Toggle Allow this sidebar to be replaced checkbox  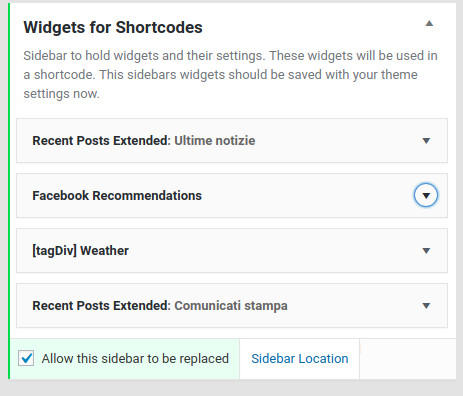click(26, 359)
